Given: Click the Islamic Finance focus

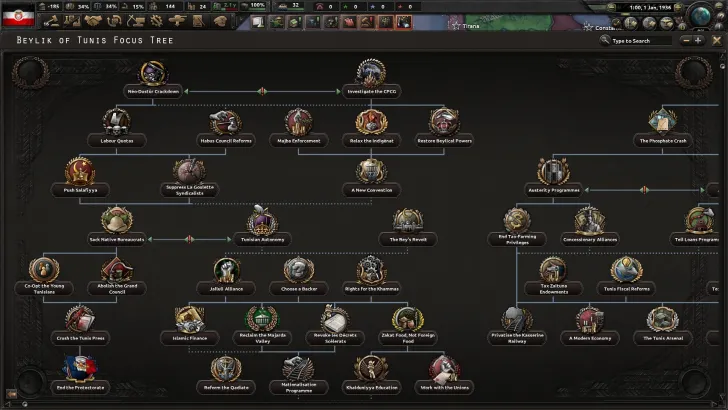Looking at the screenshot, I should click(189, 320).
